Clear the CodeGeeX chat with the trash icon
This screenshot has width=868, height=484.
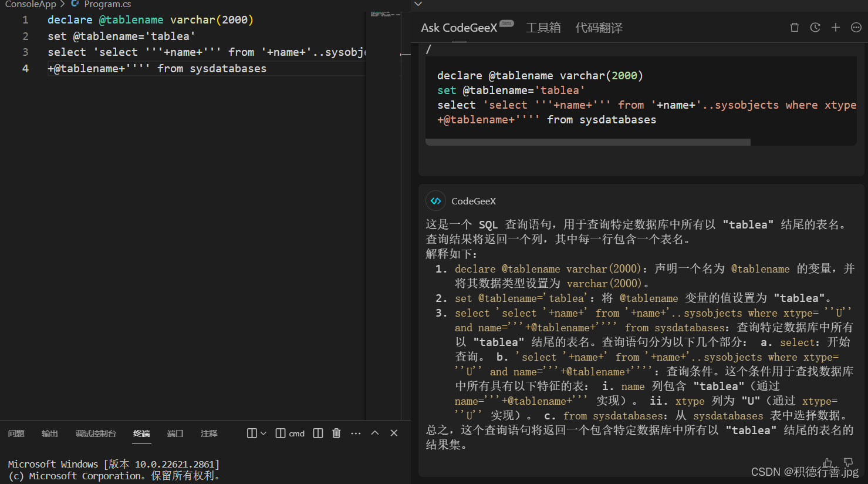795,28
